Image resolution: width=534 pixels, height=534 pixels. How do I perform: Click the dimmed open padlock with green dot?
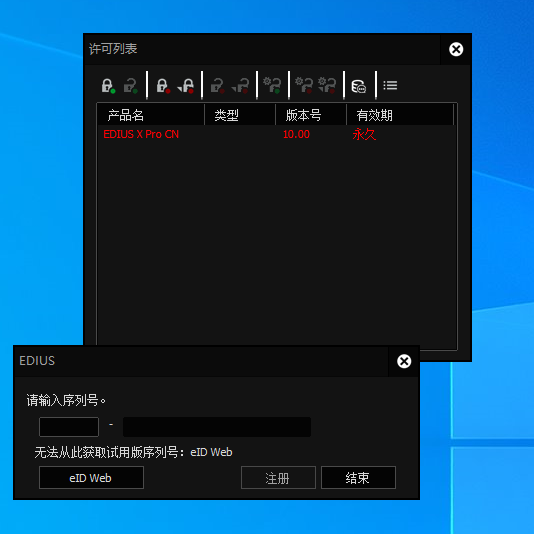(x=130, y=85)
